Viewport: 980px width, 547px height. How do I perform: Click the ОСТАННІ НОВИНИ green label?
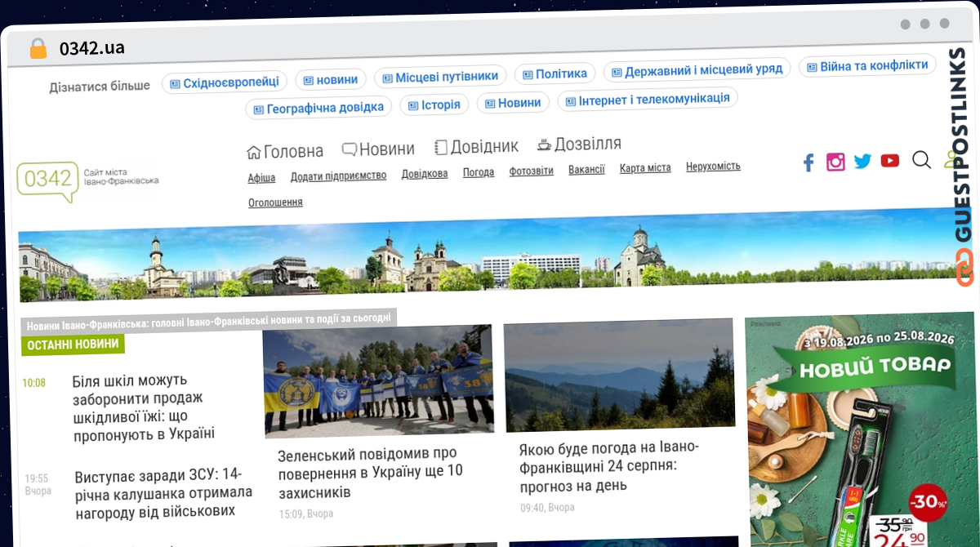[73, 345]
